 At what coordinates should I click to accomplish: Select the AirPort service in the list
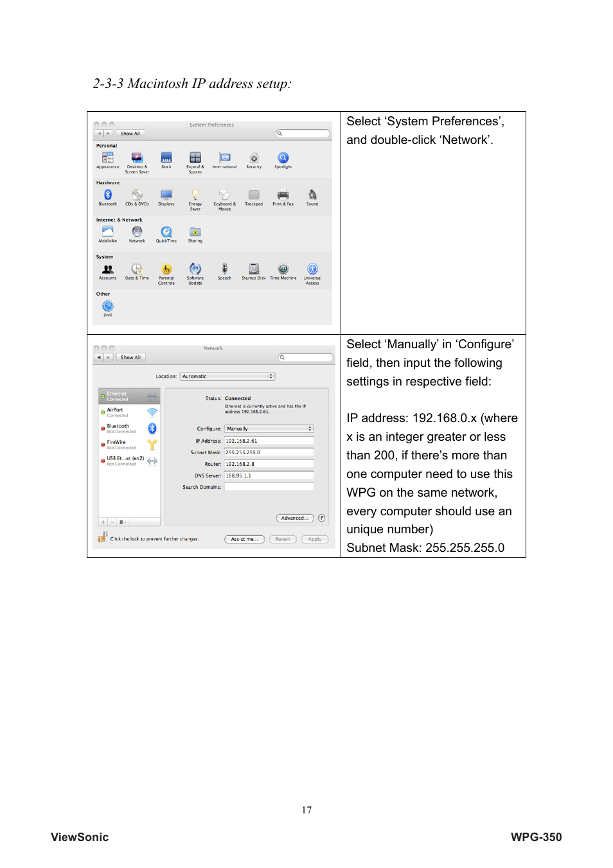[129, 412]
